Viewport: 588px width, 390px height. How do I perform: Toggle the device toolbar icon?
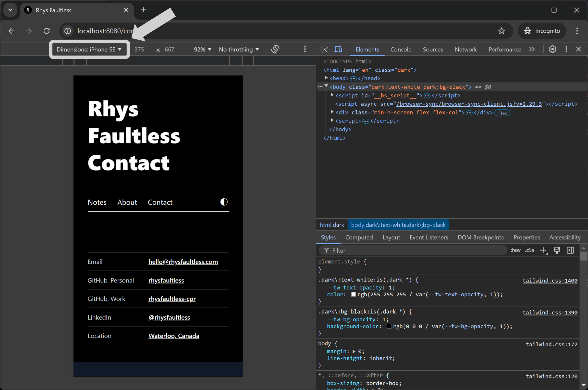tap(338, 49)
